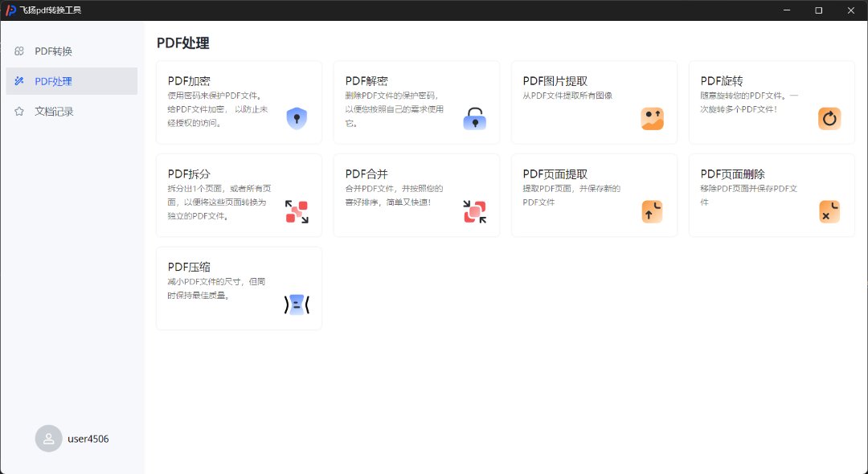868x474 pixels.
Task: Click the padlock icon for PDF解密
Action: click(x=474, y=119)
